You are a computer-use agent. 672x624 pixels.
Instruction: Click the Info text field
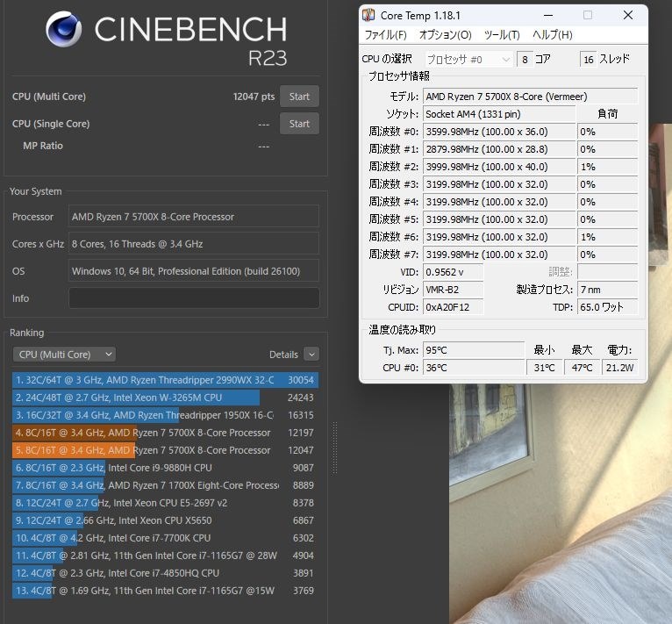194,298
